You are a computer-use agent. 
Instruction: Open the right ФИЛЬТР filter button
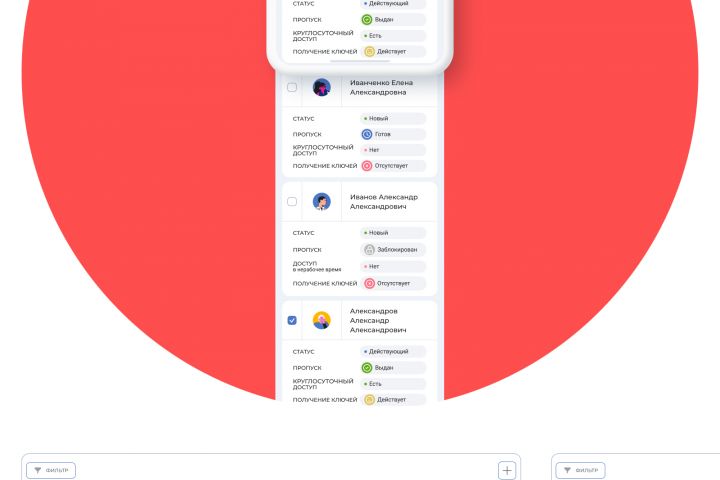pos(580,470)
